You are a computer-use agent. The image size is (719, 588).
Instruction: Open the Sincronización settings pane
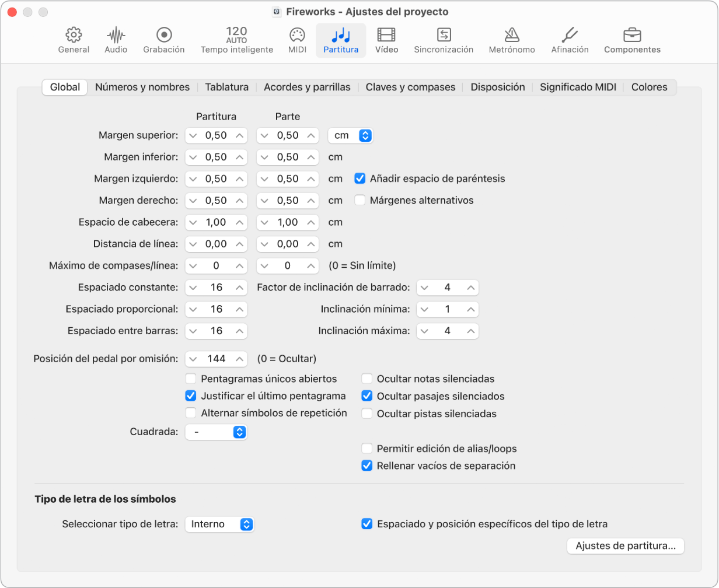(x=444, y=40)
